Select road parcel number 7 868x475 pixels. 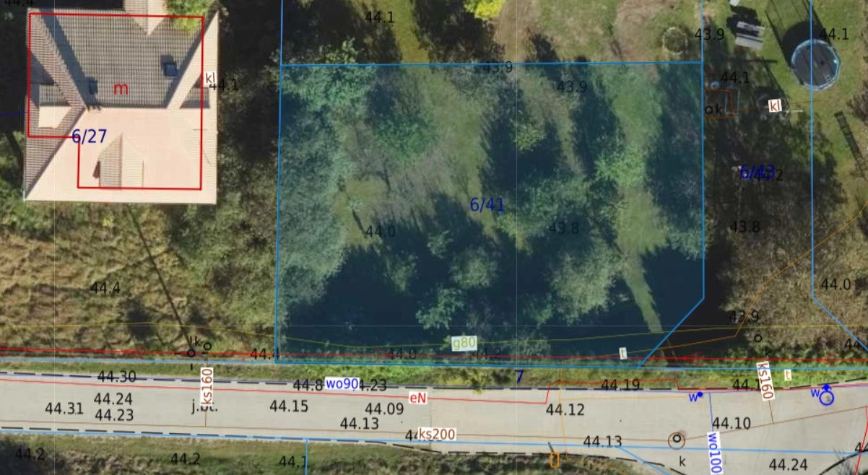pyautogui.click(x=518, y=376)
